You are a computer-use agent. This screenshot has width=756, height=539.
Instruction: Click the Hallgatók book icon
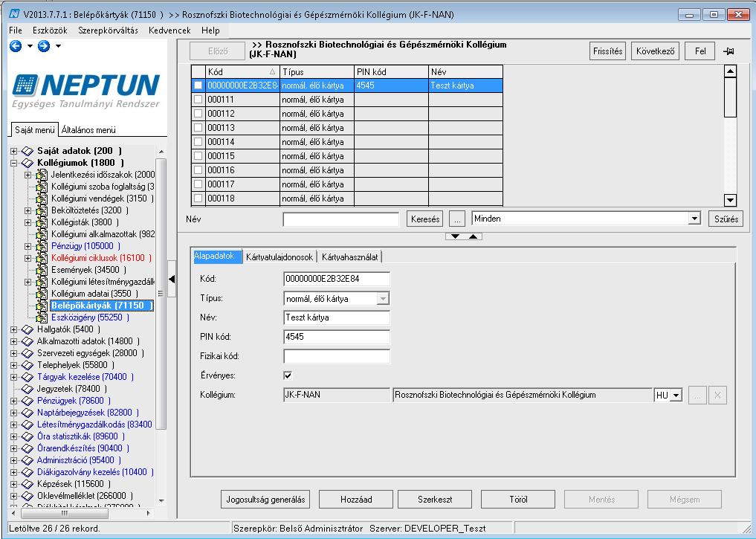28,329
